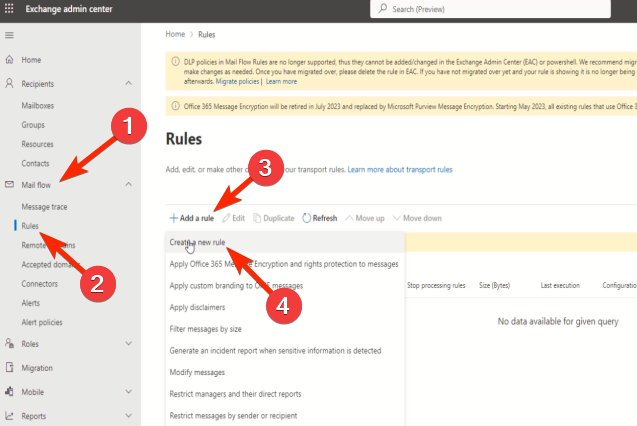Sort by Stop processing rules column
Image resolution: width=637 pixels, height=426 pixels.
436,285
